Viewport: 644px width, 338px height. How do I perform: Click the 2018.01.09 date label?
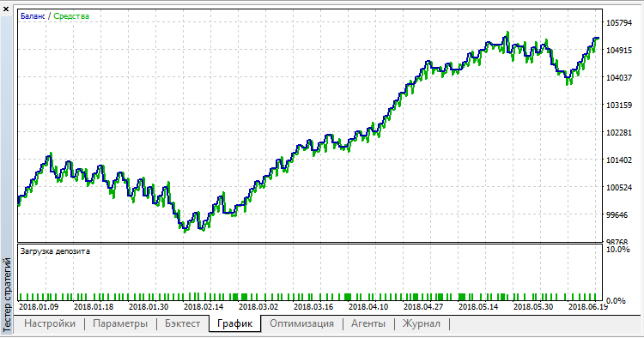pos(39,306)
